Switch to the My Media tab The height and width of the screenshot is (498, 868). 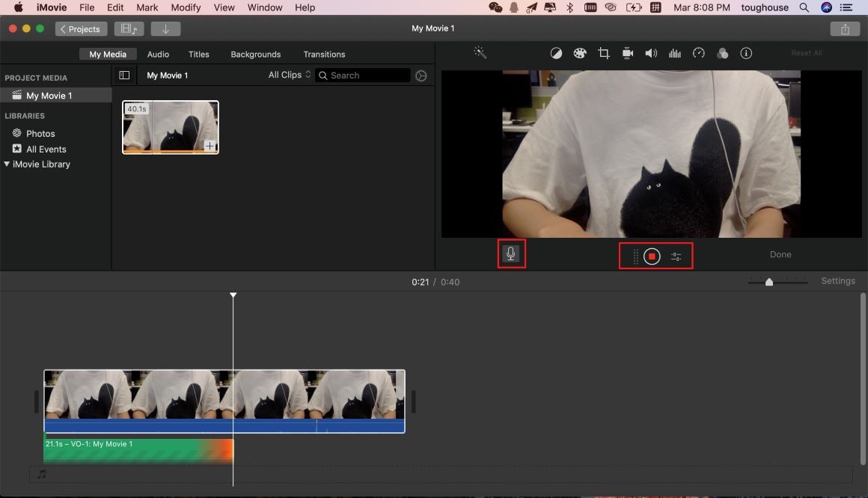point(108,55)
